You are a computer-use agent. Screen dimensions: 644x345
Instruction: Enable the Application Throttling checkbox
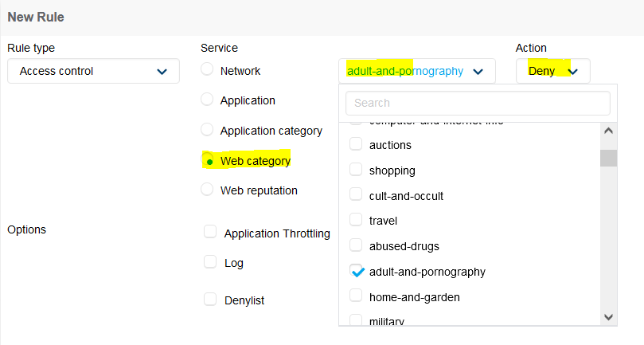click(210, 232)
